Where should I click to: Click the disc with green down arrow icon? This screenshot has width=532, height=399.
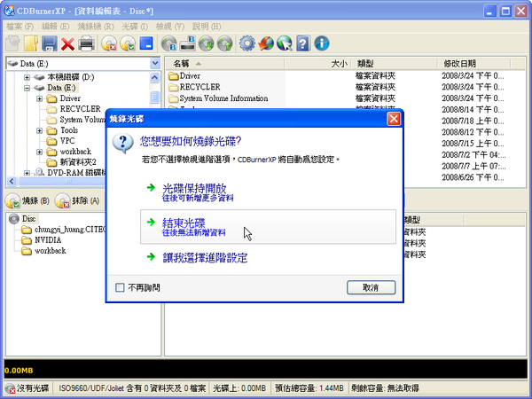[206, 43]
